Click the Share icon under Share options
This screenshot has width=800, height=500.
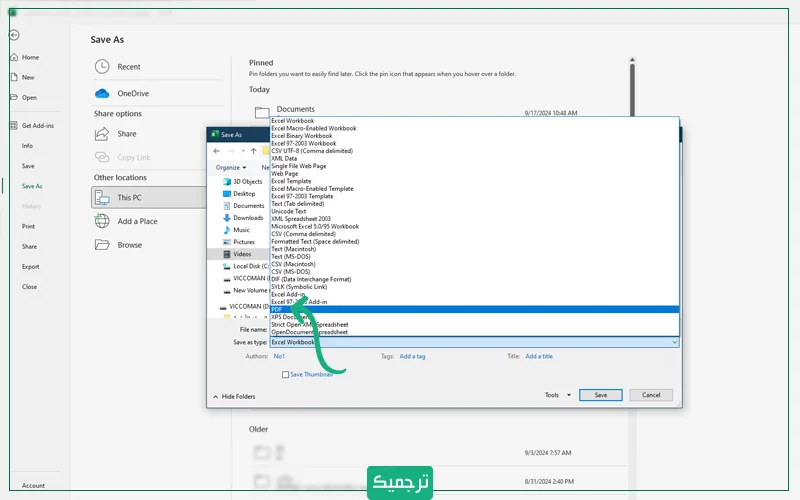click(102, 134)
